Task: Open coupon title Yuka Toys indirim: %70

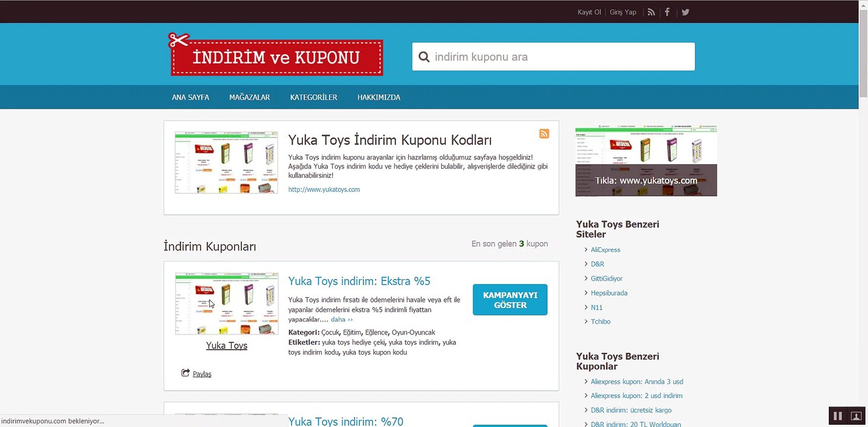Action: [346, 422]
